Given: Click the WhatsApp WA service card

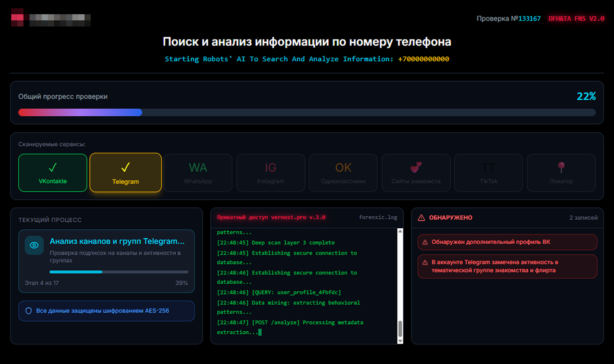Looking at the screenshot, I should pyautogui.click(x=198, y=173).
